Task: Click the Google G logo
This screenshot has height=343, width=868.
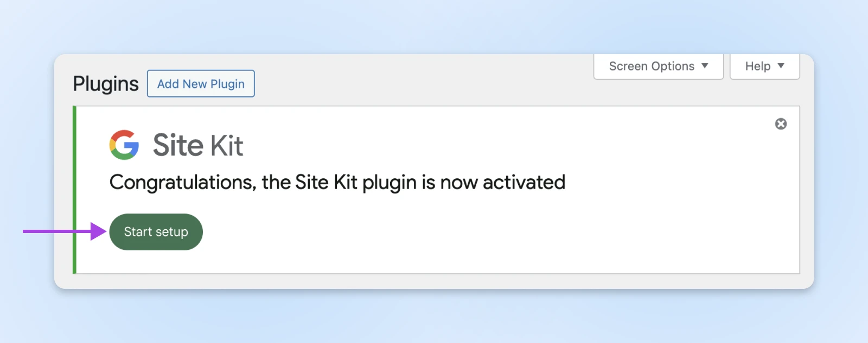Action: (124, 145)
